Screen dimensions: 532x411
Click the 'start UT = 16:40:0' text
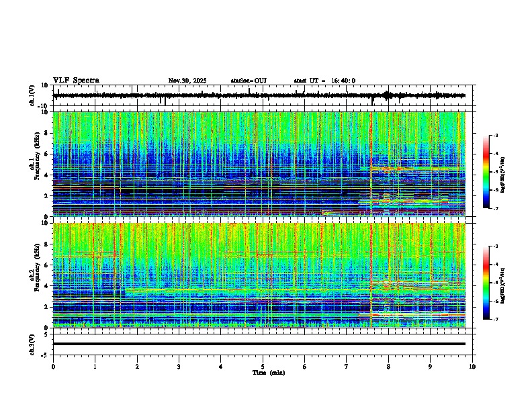coord(324,81)
